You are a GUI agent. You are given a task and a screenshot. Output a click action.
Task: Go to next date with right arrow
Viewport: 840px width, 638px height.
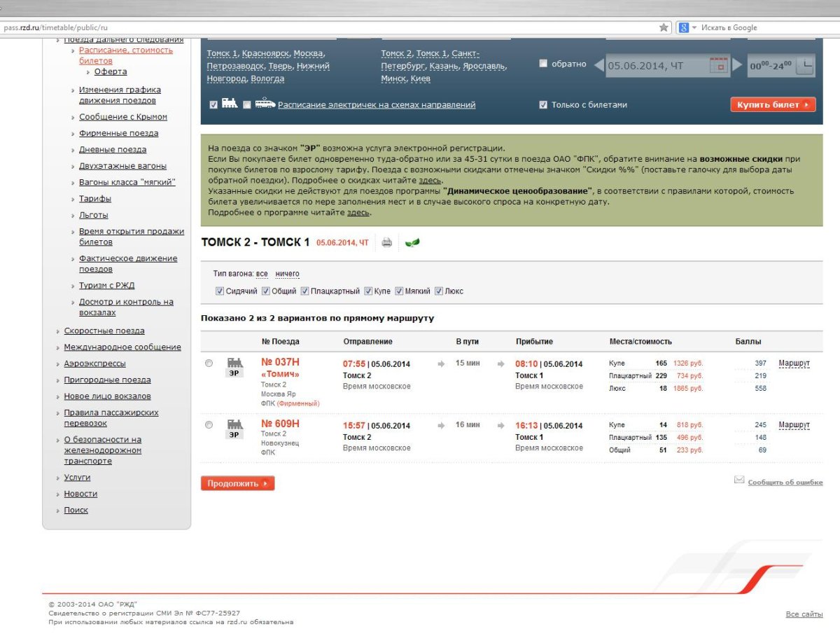coord(737,66)
